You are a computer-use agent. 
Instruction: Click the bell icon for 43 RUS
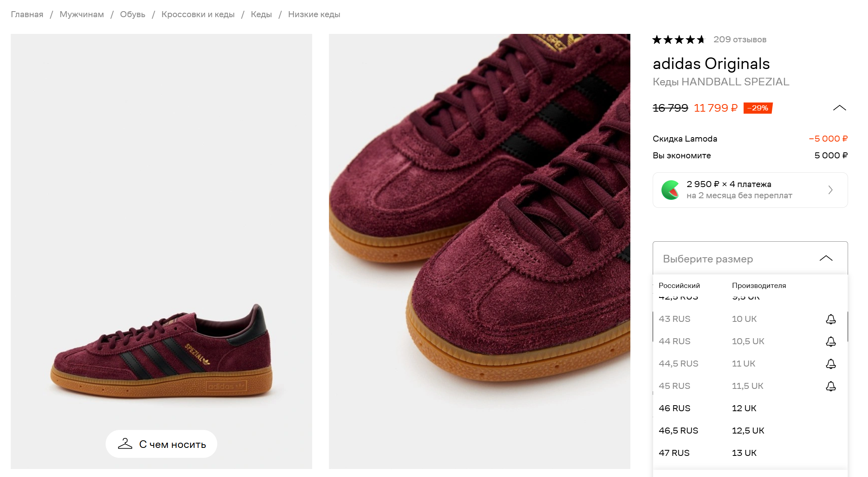click(x=831, y=319)
